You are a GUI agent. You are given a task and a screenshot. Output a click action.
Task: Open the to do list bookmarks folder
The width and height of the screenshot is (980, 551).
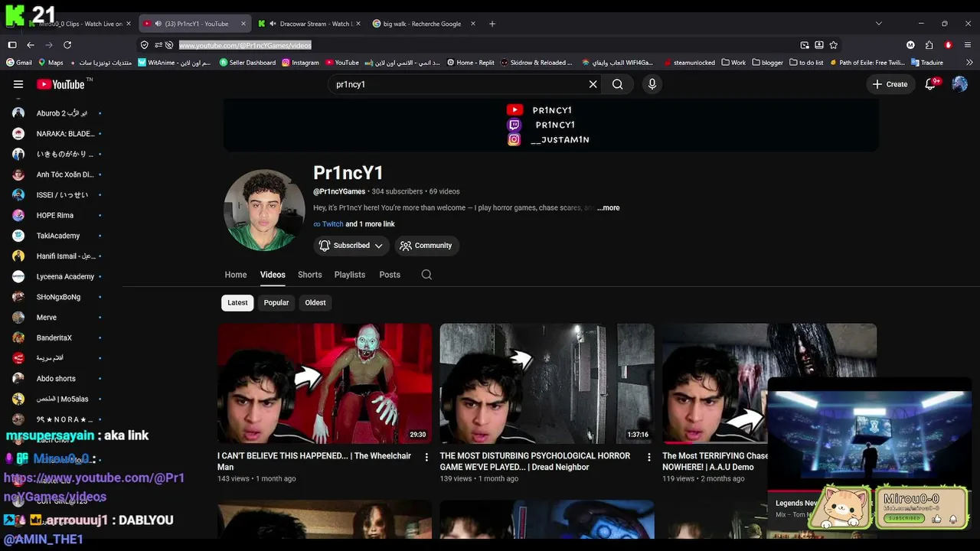(x=806, y=63)
